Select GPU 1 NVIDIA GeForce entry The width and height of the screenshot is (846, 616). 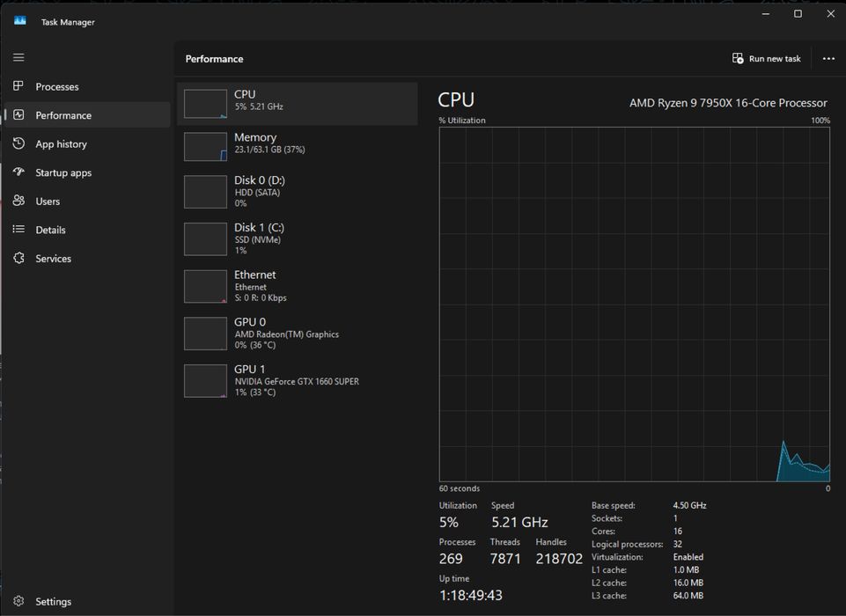[x=297, y=381]
